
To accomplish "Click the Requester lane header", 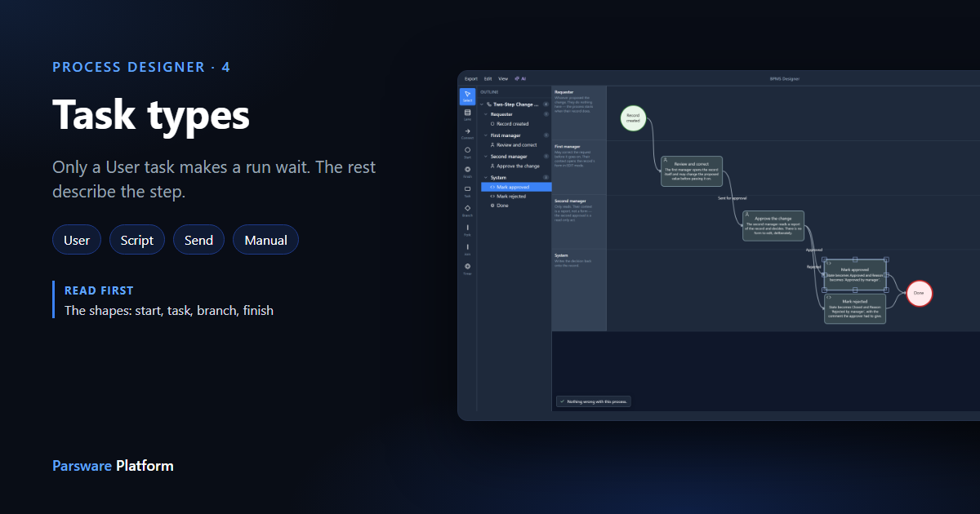I will point(579,113).
